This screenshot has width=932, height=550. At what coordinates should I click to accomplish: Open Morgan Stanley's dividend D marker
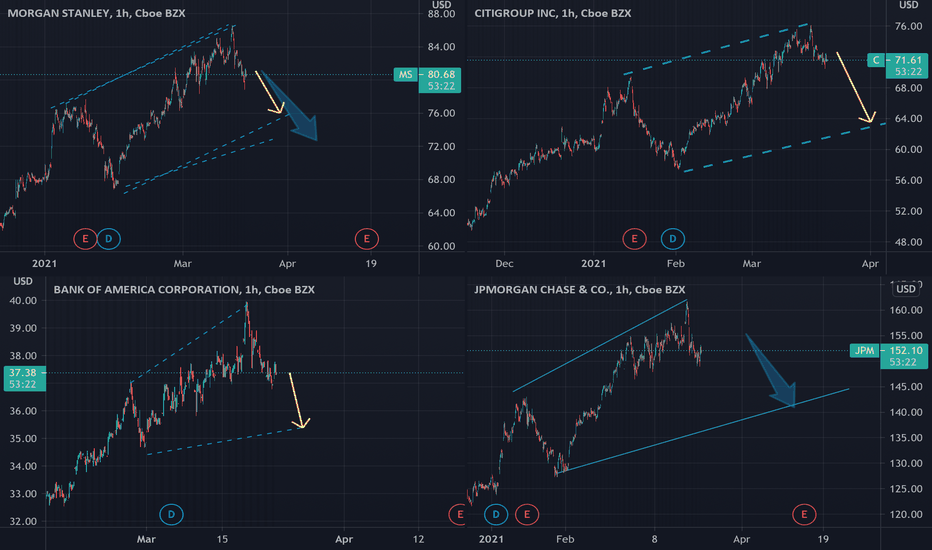[108, 239]
